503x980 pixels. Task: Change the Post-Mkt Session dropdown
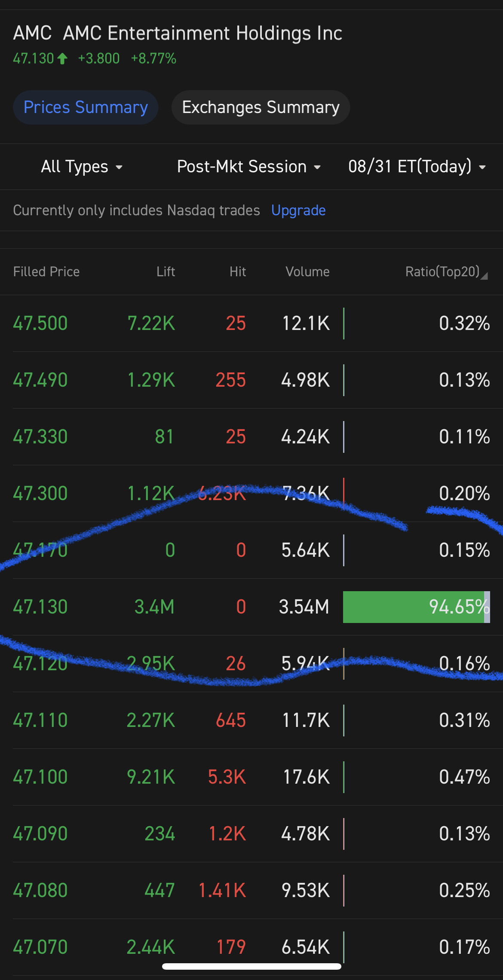249,167
